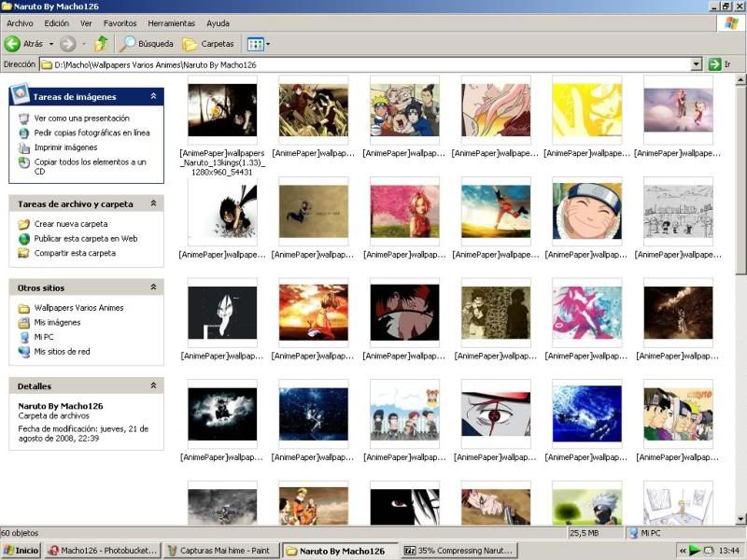This screenshot has width=747, height=560.
Task: Click 'Publicar esta carpeta en Web' link
Action: [x=86, y=239]
